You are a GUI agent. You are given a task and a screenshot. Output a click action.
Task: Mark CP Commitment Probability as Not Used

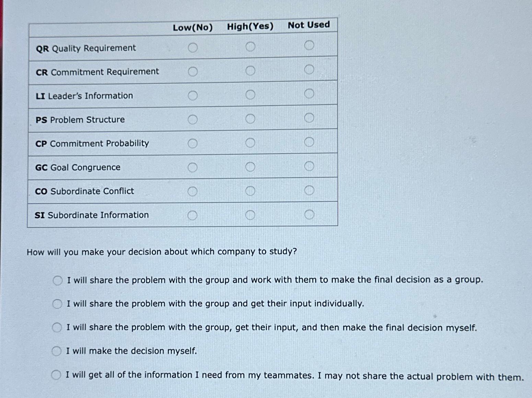click(x=310, y=140)
